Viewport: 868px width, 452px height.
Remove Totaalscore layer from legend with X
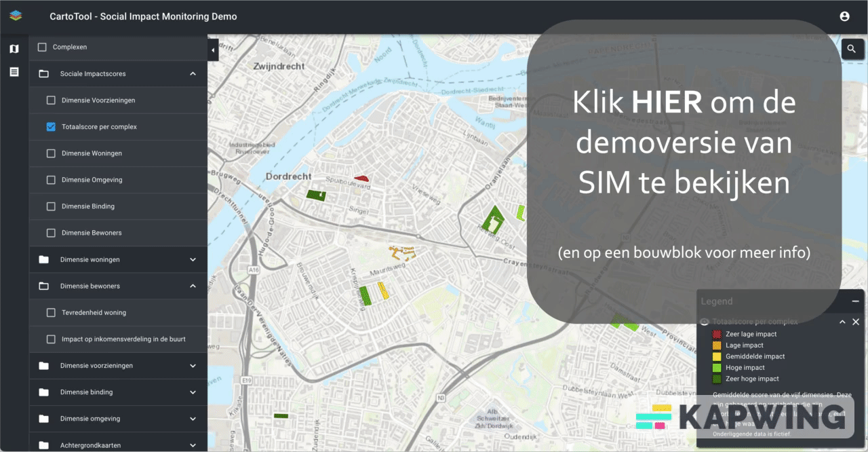[855, 322]
